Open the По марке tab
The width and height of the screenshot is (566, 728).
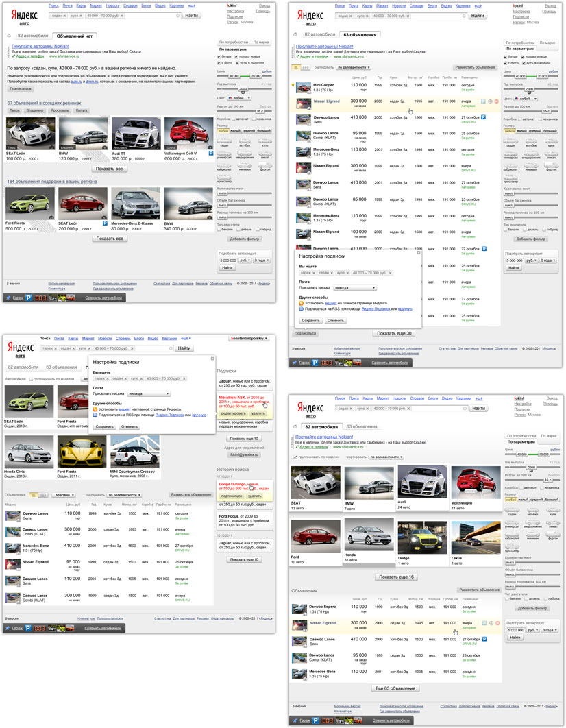[547, 43]
